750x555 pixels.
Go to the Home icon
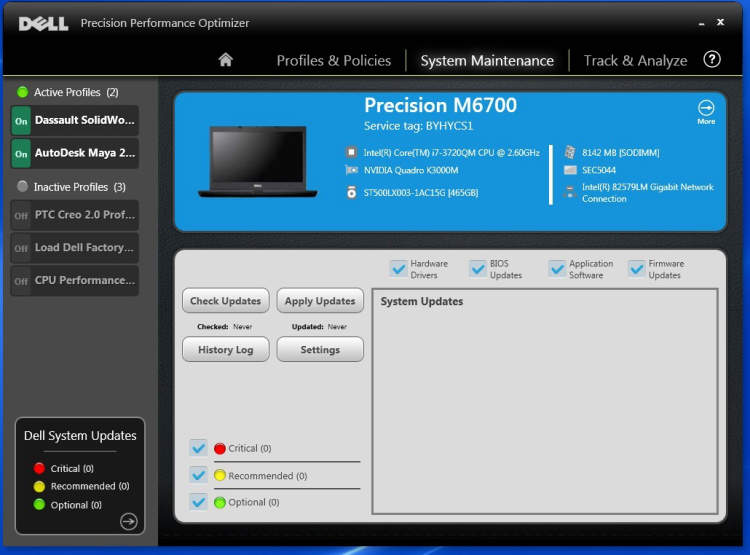click(225, 60)
